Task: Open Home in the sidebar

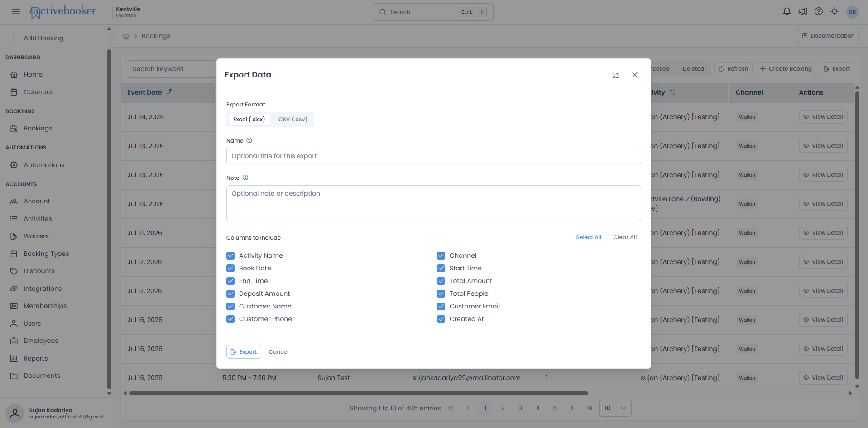Action: [33, 74]
